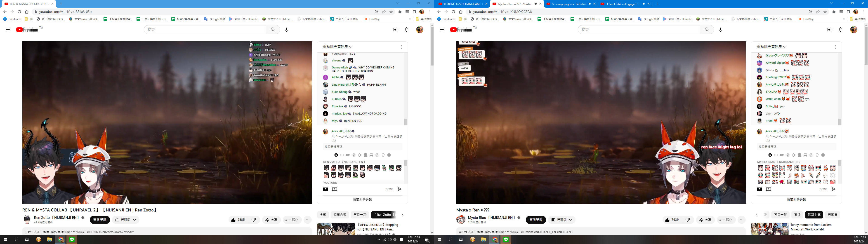Bookmark this page in left Chrome window
Viewport: 868px width, 244px height.
coord(391,12)
